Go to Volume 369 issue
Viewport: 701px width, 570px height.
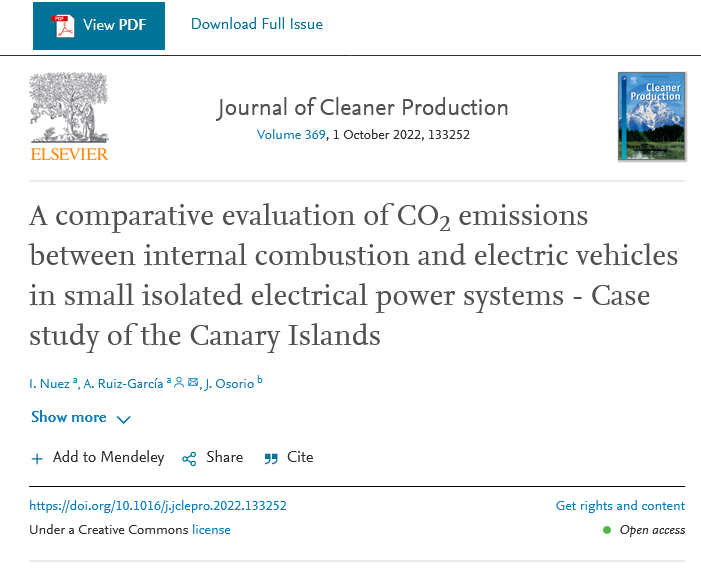pos(291,135)
